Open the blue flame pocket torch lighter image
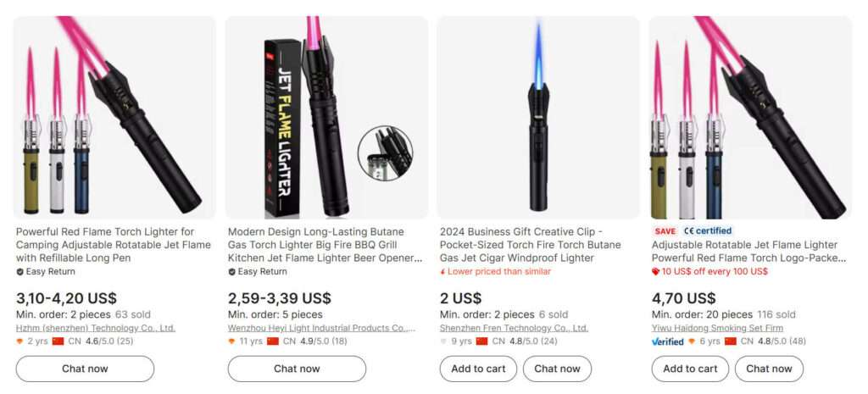The width and height of the screenshot is (868, 394). pos(538,117)
